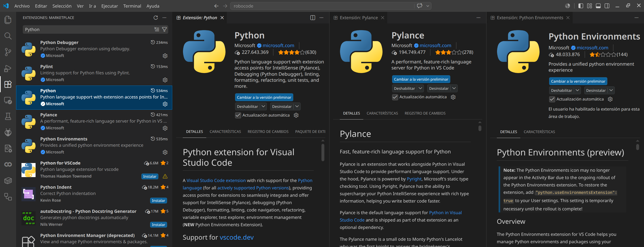
Task: Open Copilot chat icon in title bar
Action: click(420, 6)
